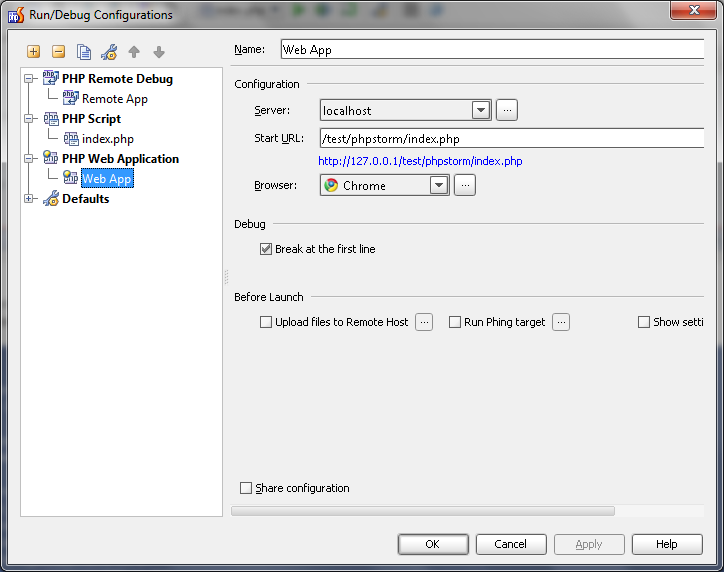Click the index.php file icon
This screenshot has height=572, width=724.
tap(71, 138)
